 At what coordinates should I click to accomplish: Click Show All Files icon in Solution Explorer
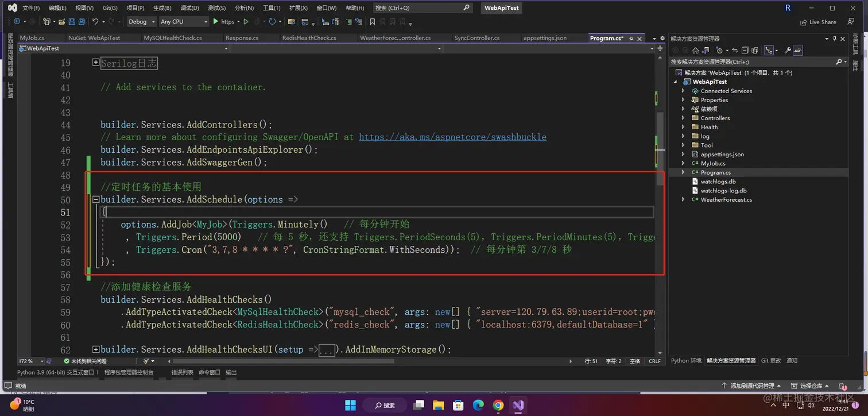[755, 51]
